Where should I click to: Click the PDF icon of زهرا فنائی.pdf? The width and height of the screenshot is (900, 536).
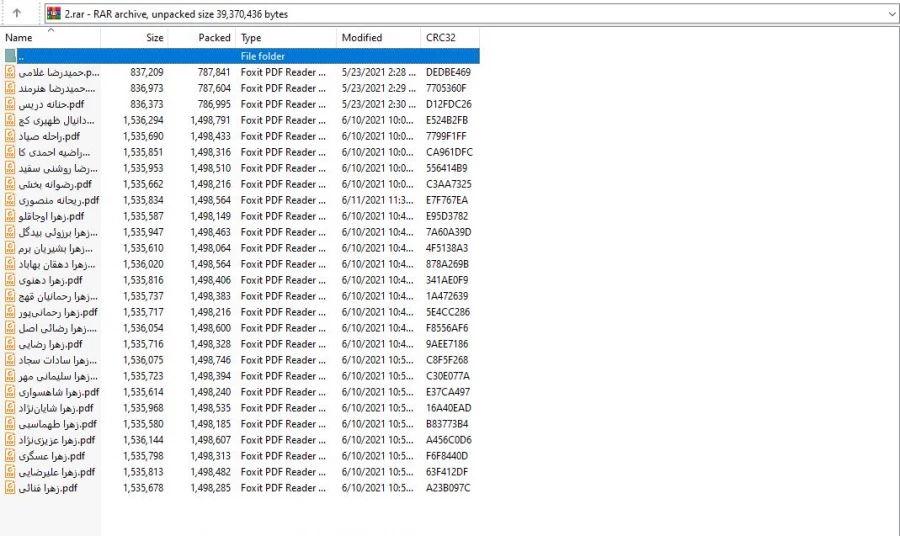click(10, 488)
